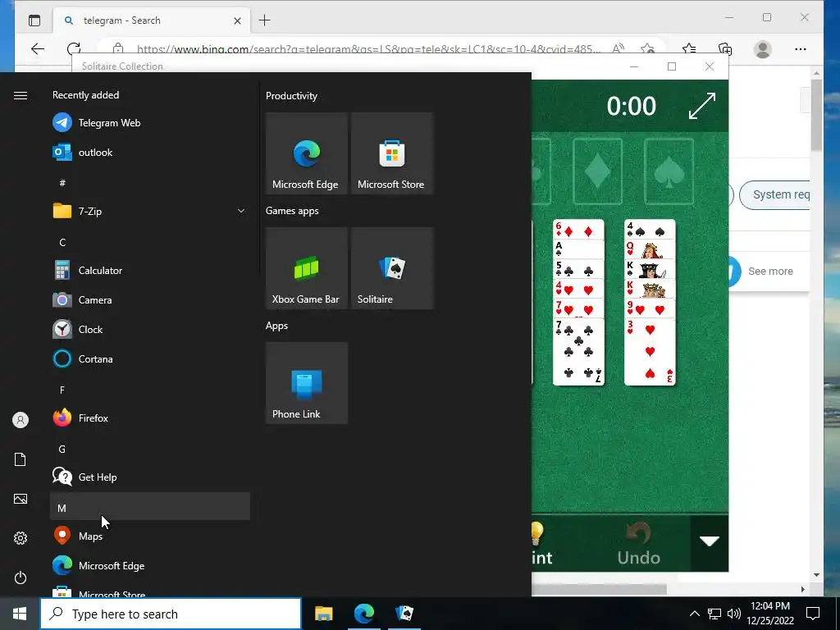Switch to Solitaire on the taskbar
840x630 pixels.
pos(404,614)
